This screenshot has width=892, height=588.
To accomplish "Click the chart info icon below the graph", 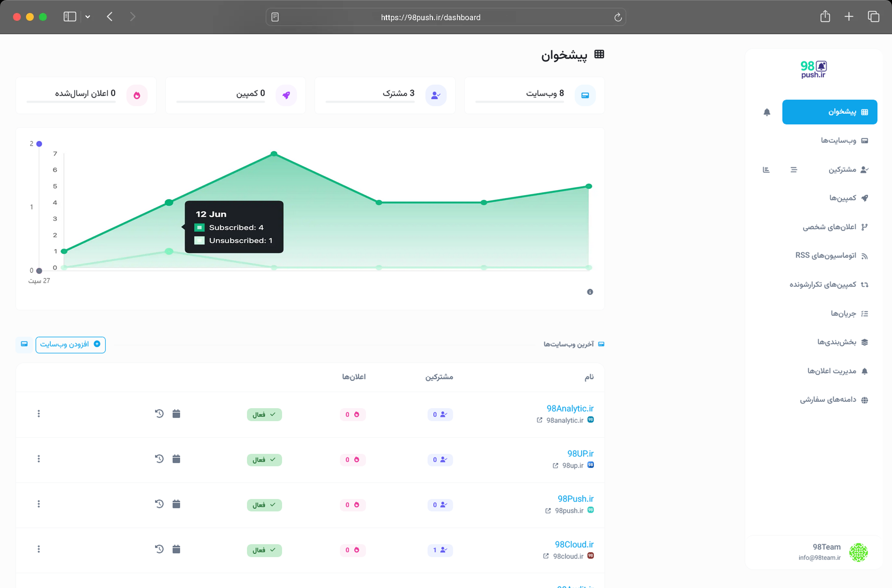I will 590,292.
